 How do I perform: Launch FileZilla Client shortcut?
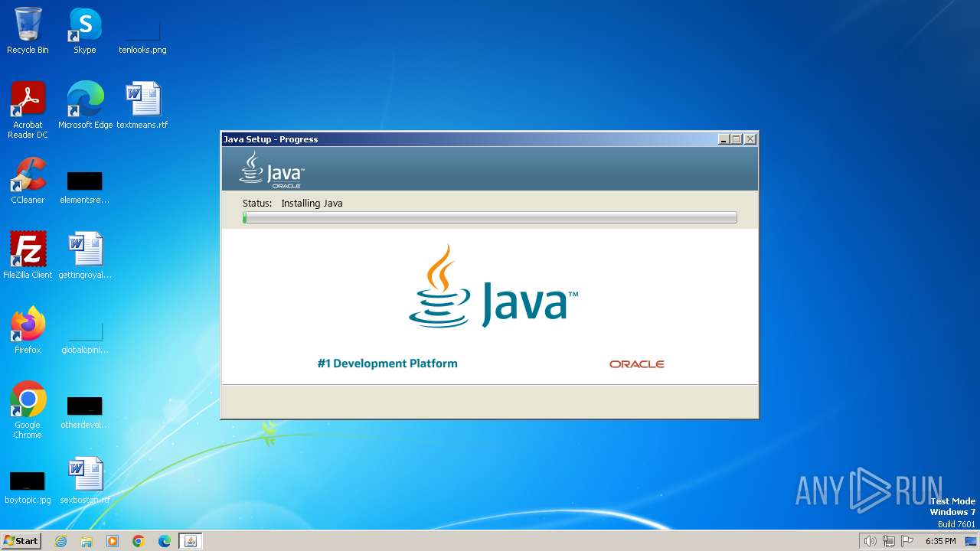click(28, 256)
